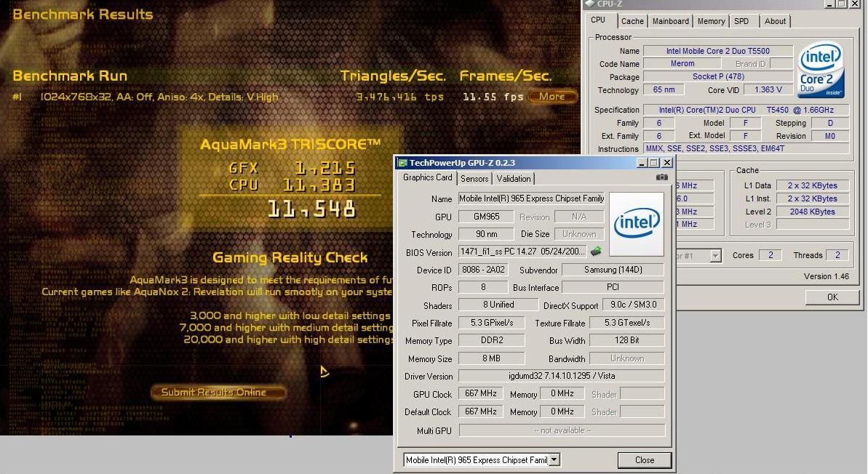Switch to the Sensors tab in GPU-Z

[474, 179]
